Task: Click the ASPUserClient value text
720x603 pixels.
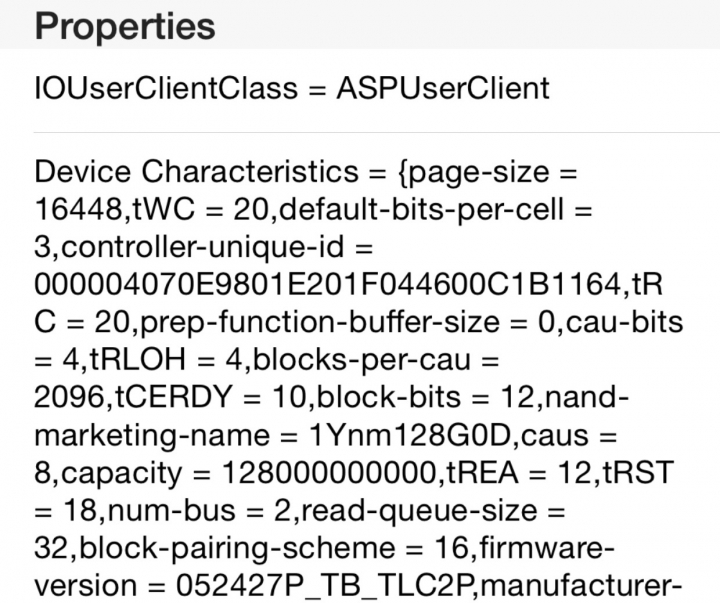Action: tap(443, 88)
